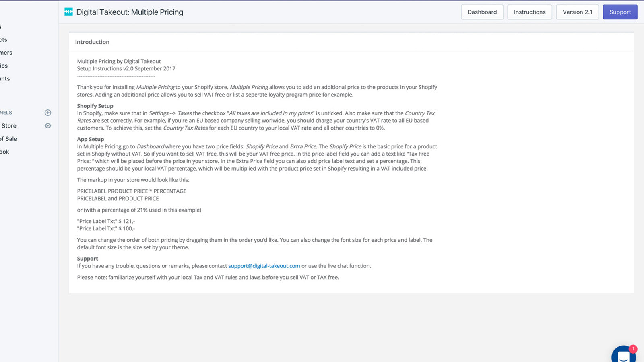Open the Dashboard page
The width and height of the screenshot is (644, 362).
pyautogui.click(x=482, y=12)
